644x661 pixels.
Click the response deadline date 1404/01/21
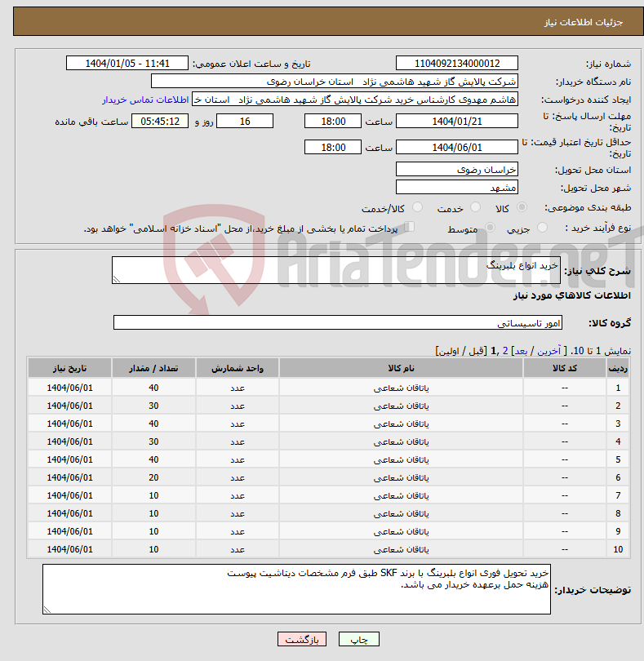pos(457,122)
